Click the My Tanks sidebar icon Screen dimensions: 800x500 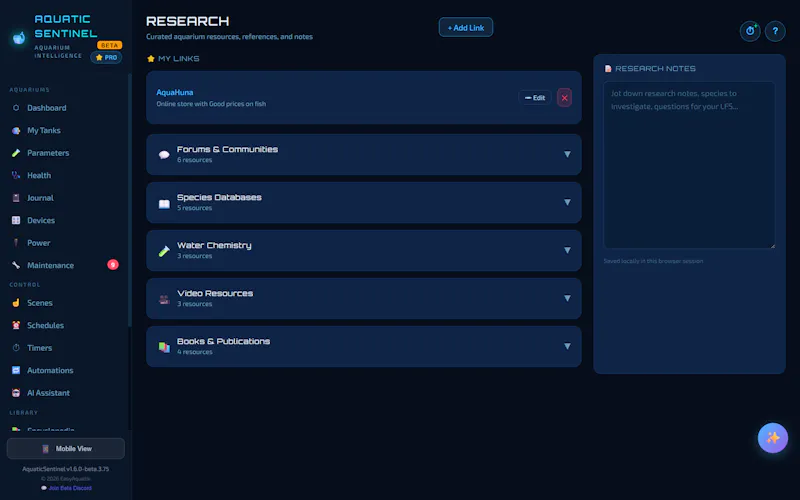click(x=16, y=131)
